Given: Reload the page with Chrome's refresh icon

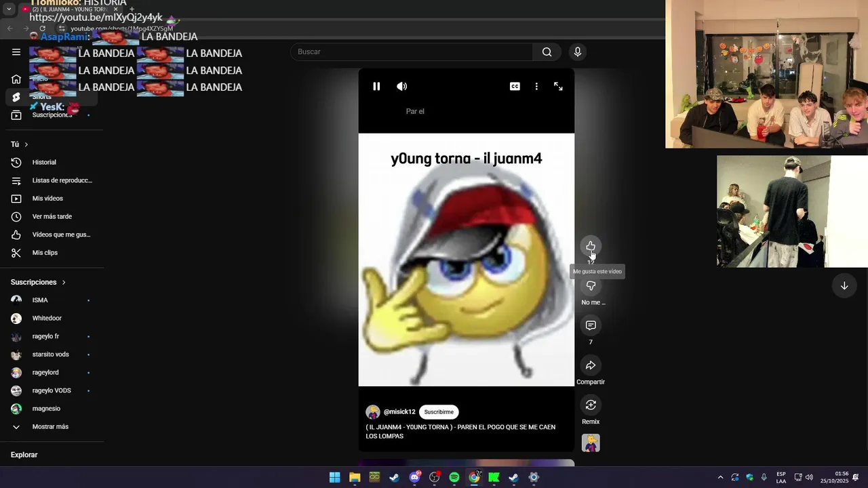Looking at the screenshot, I should coord(42,28).
